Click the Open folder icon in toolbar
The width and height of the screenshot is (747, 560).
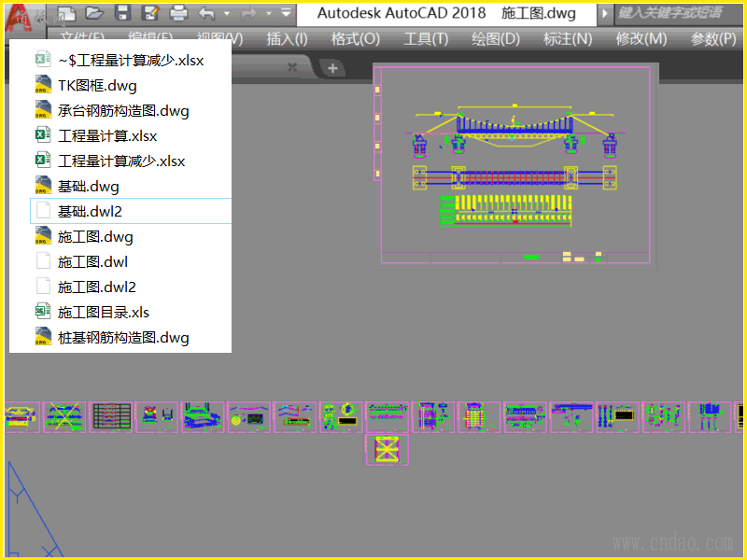point(94,13)
